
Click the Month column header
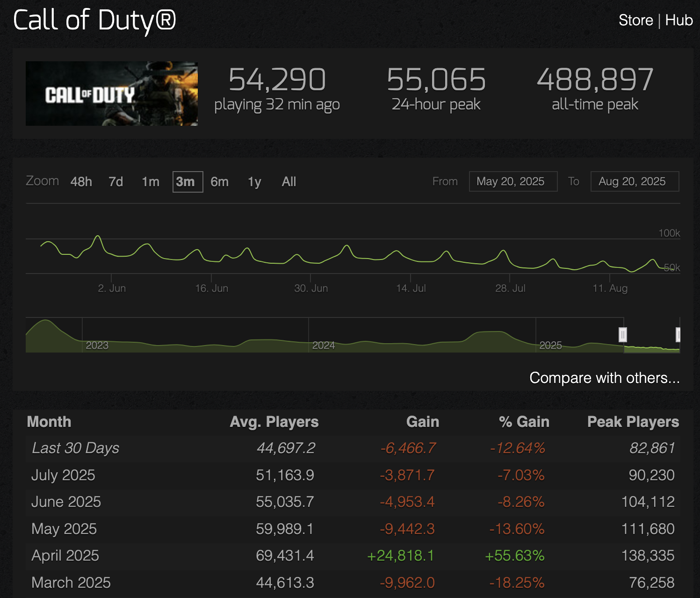49,422
